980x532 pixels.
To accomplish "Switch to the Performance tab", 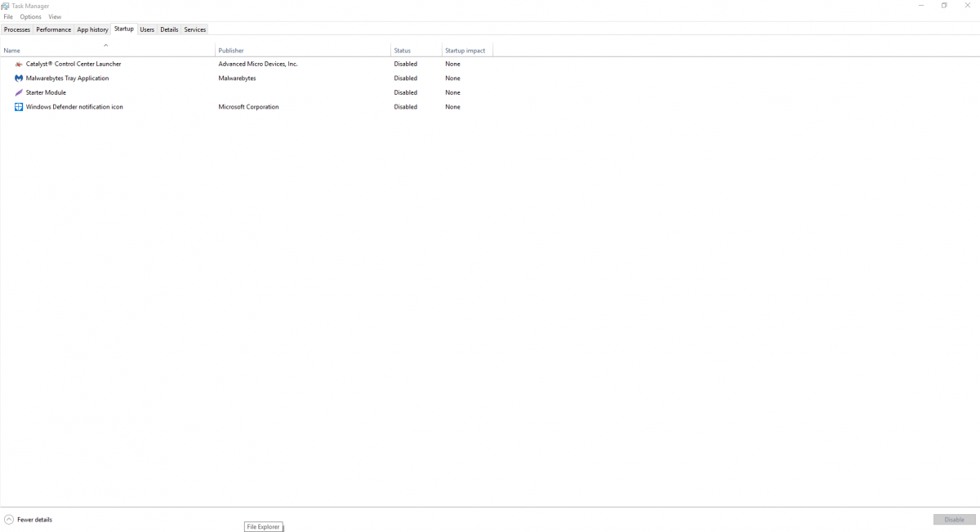I will click(54, 29).
